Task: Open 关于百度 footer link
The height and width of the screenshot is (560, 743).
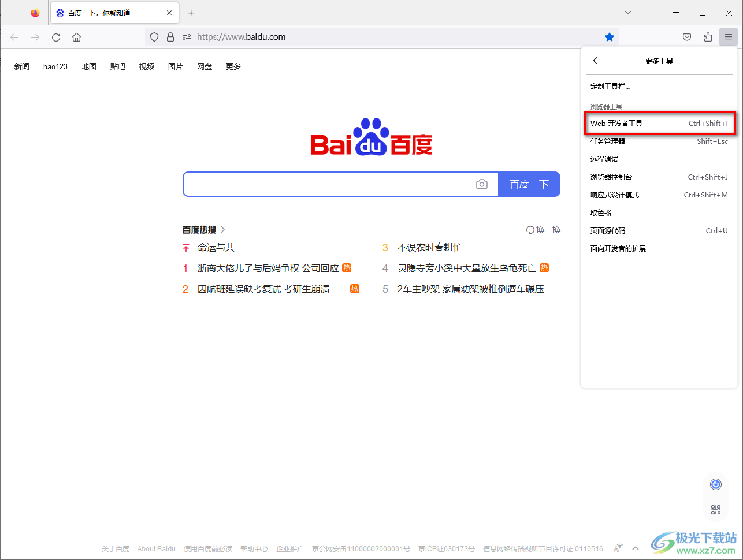Action: pos(116,549)
